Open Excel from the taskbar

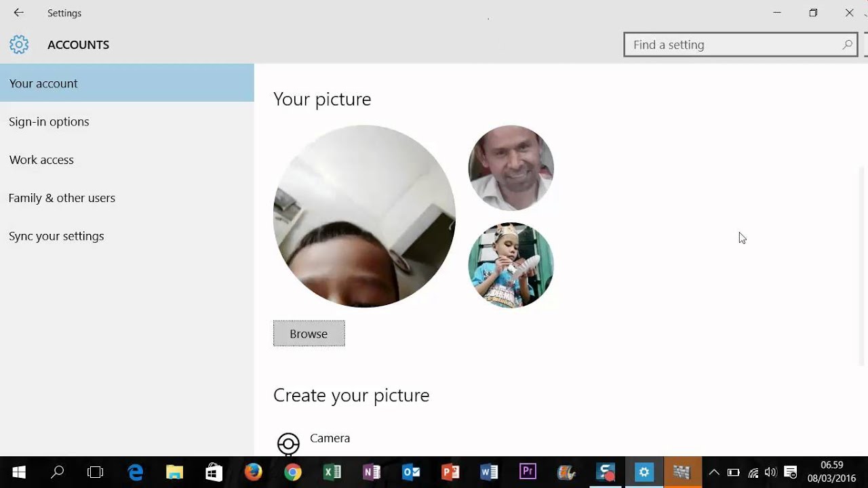(332, 472)
